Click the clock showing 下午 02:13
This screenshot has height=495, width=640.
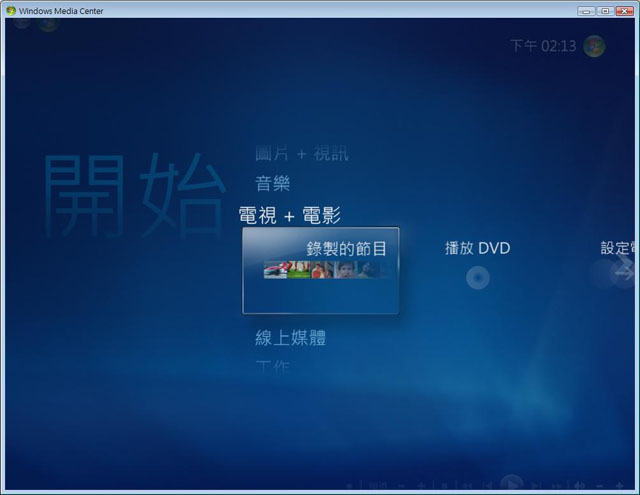(x=543, y=46)
